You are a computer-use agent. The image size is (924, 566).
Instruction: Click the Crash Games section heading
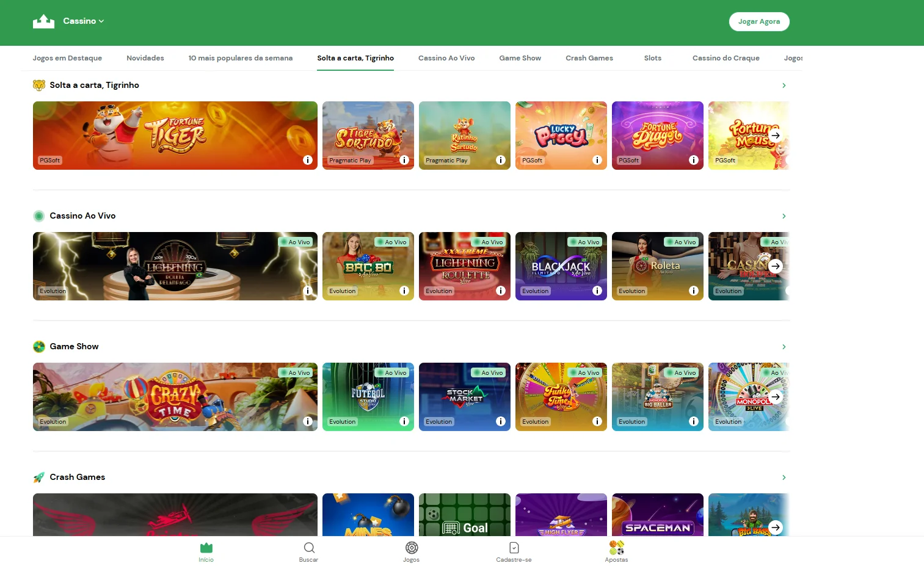(77, 477)
